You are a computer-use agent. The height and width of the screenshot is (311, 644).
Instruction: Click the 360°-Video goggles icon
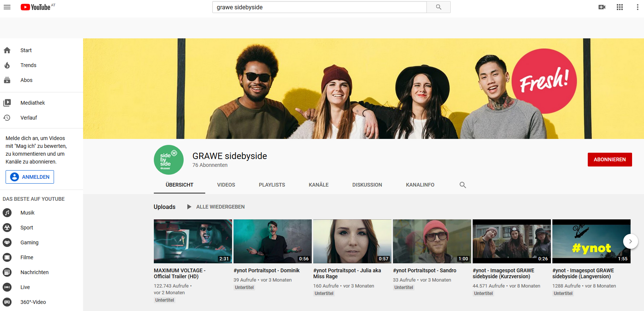(7, 302)
